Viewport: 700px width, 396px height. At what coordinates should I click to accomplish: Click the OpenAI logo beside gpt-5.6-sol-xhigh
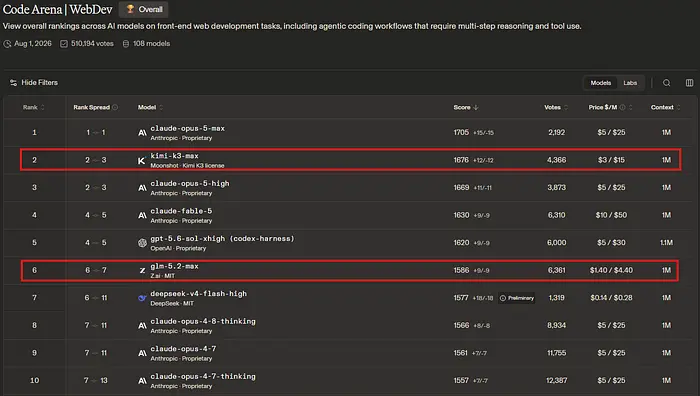coord(142,243)
